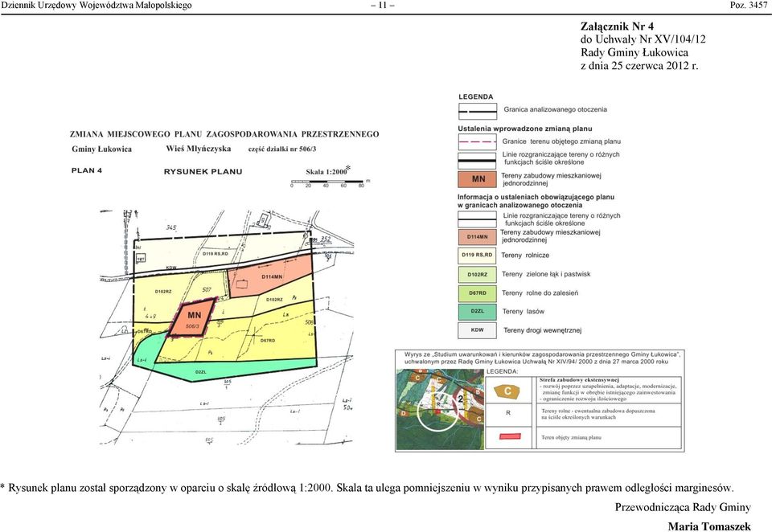The height and width of the screenshot is (532, 772).
Task: Click the green D67RD legend swatch
Action: tap(477, 293)
